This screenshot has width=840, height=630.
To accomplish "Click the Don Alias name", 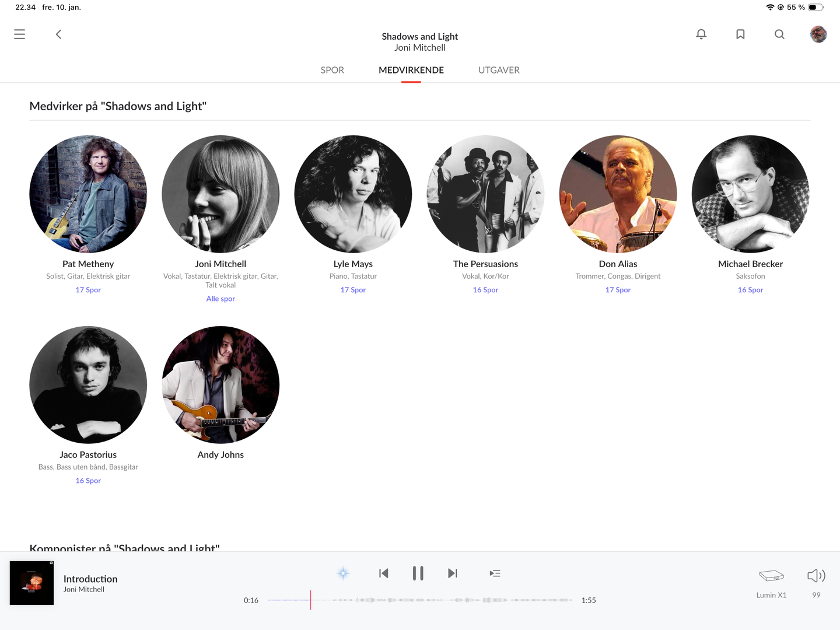I will click(618, 264).
